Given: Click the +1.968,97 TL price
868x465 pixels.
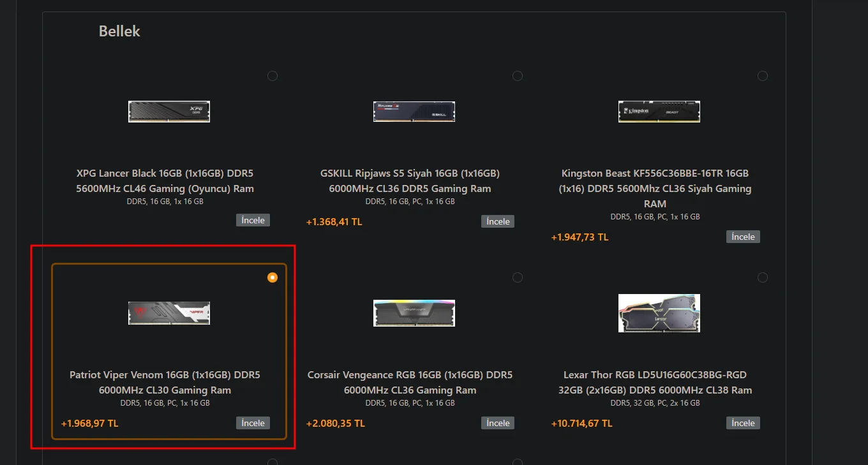Looking at the screenshot, I should coord(90,424).
